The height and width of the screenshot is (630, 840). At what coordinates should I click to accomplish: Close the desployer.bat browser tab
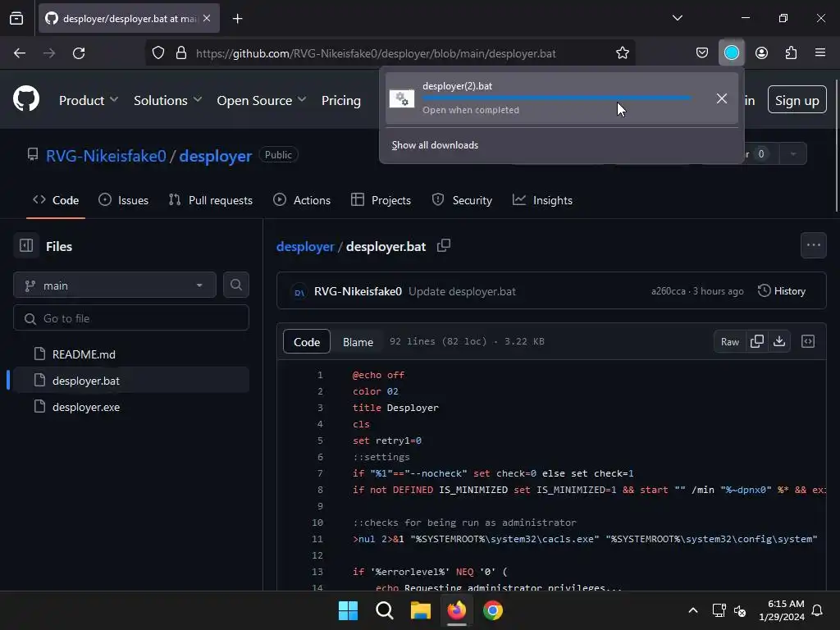coord(207,18)
